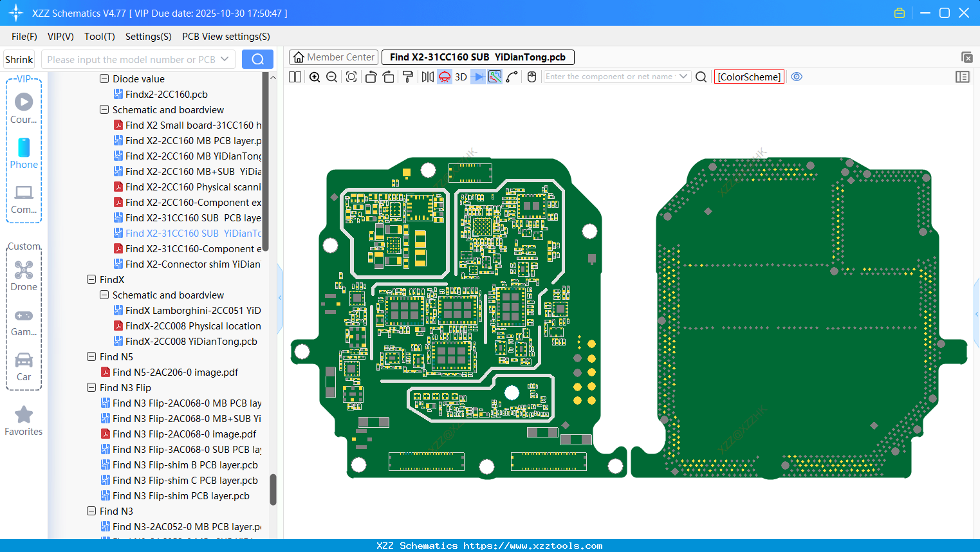Screen dimensions: 980x552
Task: Toggle the red highlighted toolbar icon
Action: tap(445, 77)
